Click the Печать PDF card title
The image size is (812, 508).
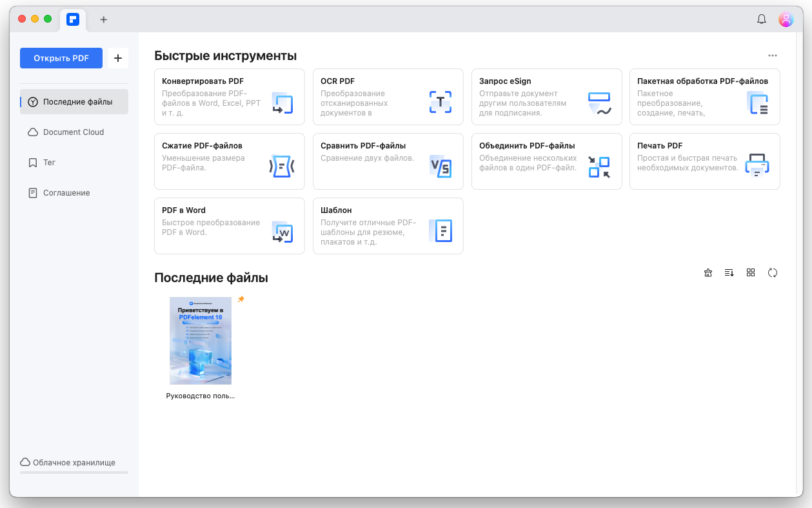pyautogui.click(x=660, y=146)
